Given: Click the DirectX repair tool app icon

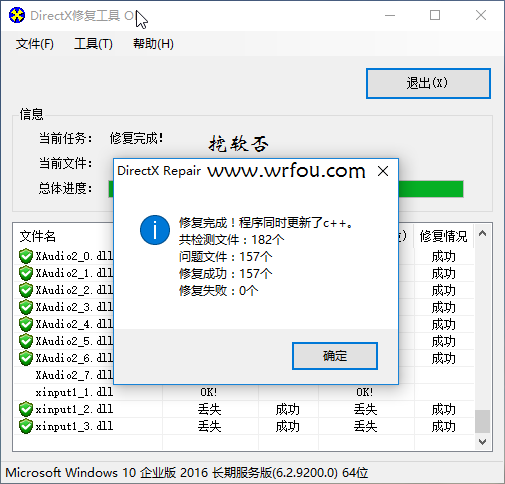Looking at the screenshot, I should point(17,15).
